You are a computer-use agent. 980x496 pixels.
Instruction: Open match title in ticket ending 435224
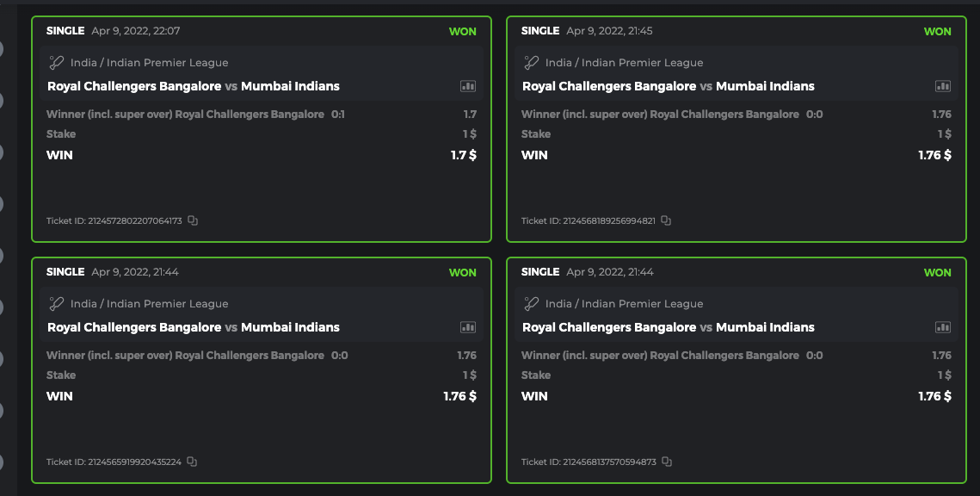click(194, 327)
